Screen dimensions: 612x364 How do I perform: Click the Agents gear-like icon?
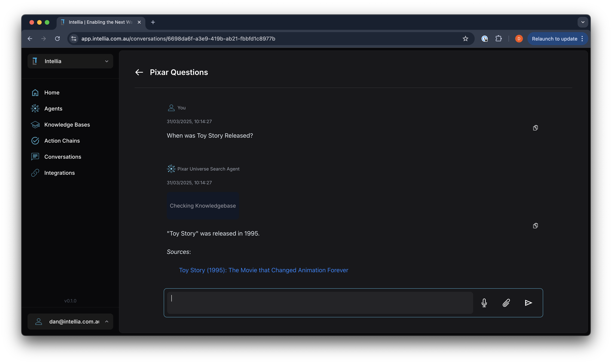pyautogui.click(x=35, y=108)
